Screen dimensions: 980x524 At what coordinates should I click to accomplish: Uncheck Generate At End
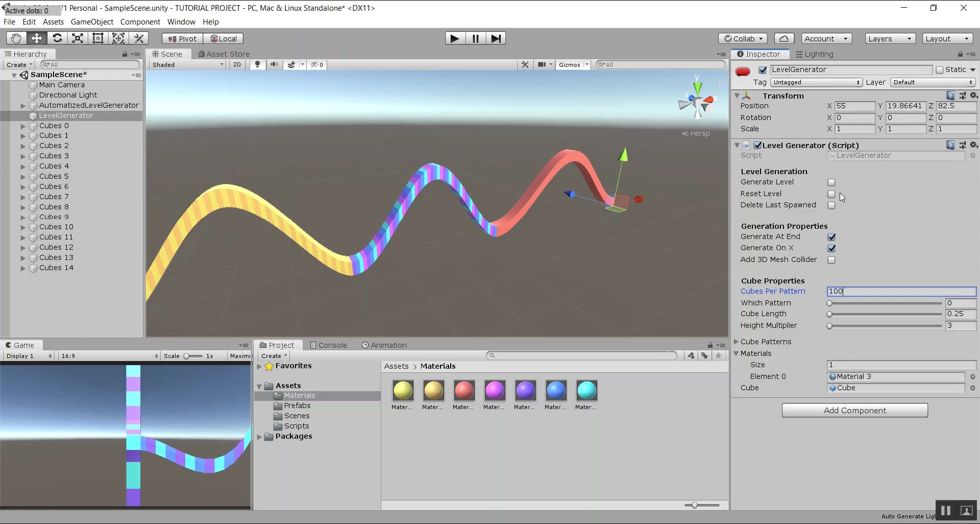831,237
